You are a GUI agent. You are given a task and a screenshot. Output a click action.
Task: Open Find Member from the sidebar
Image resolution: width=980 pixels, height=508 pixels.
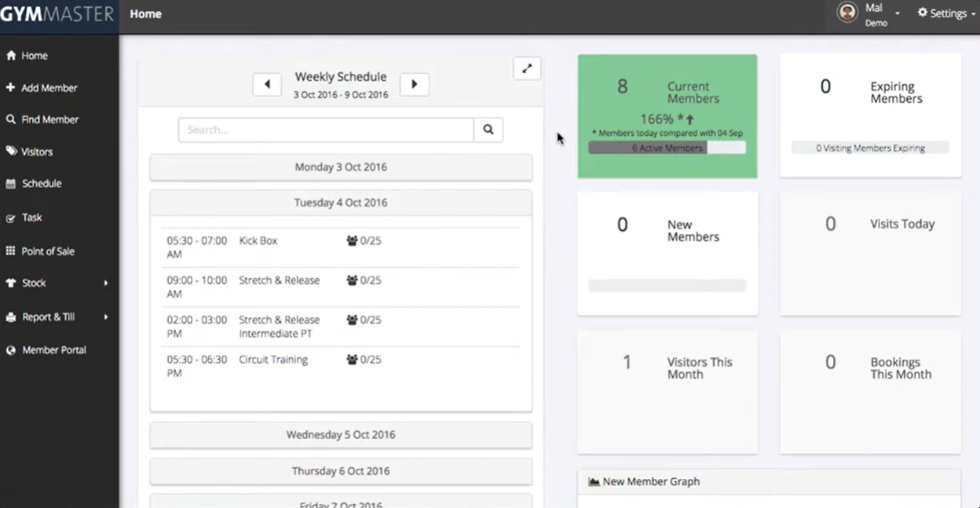point(13,119)
